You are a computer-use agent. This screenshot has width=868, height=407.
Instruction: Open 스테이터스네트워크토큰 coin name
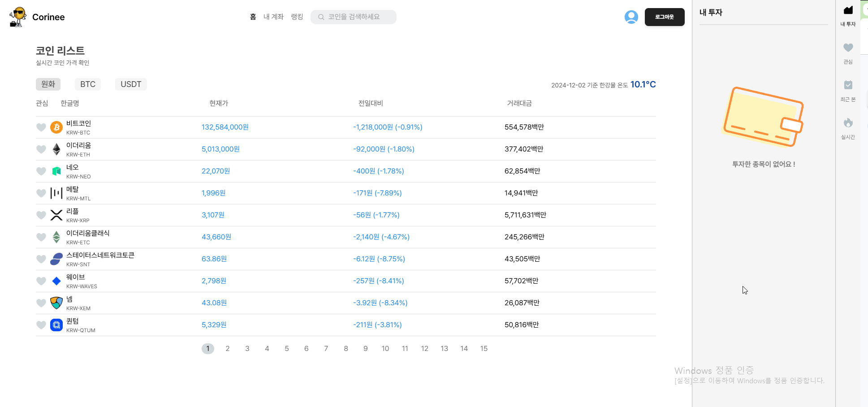100,255
